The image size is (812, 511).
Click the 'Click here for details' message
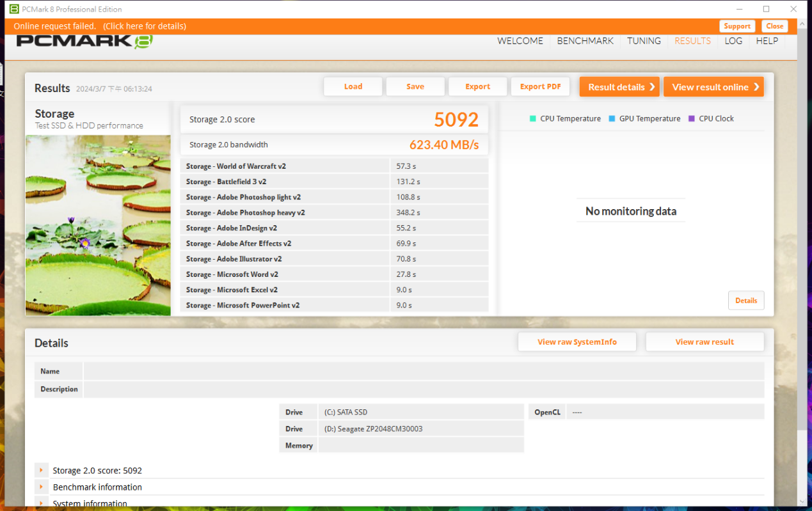[x=145, y=26]
